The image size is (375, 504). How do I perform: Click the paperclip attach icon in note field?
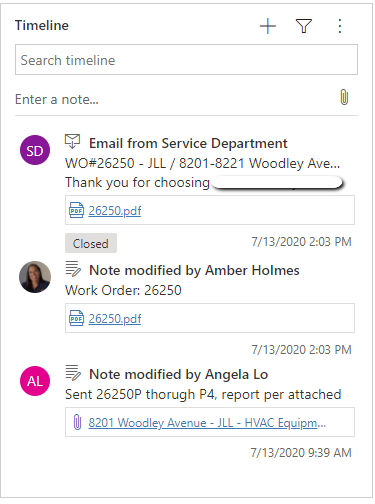(344, 97)
